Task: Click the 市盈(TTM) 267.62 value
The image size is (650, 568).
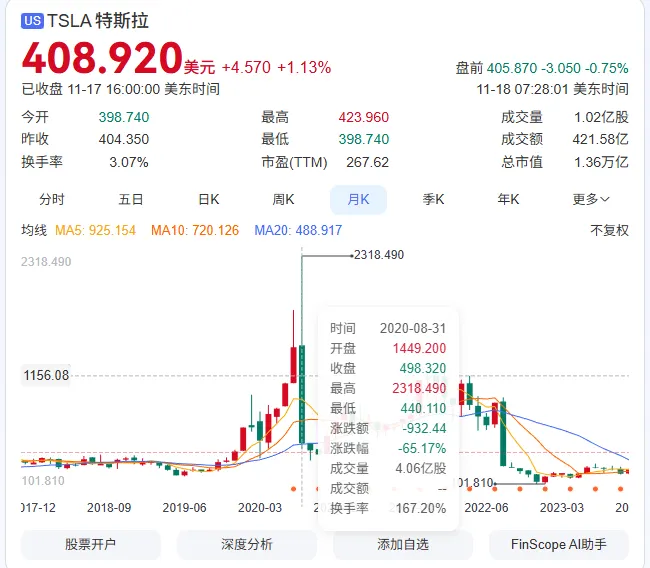Action: click(x=367, y=162)
